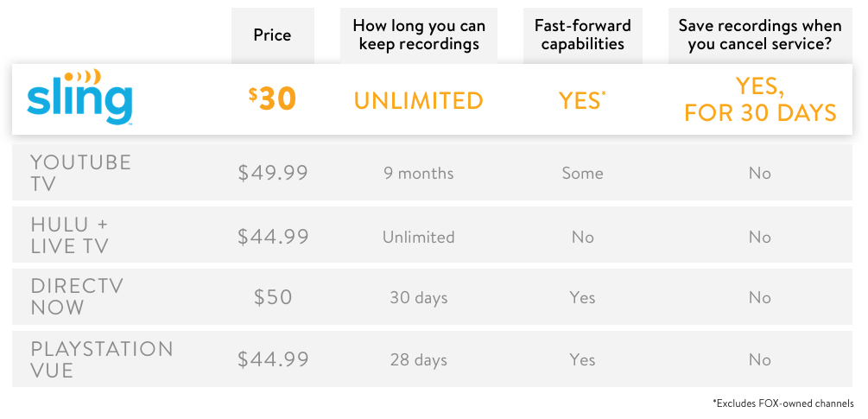
Task: Click 'YES, FOR 30 DAYS' text
Action: 760,99
